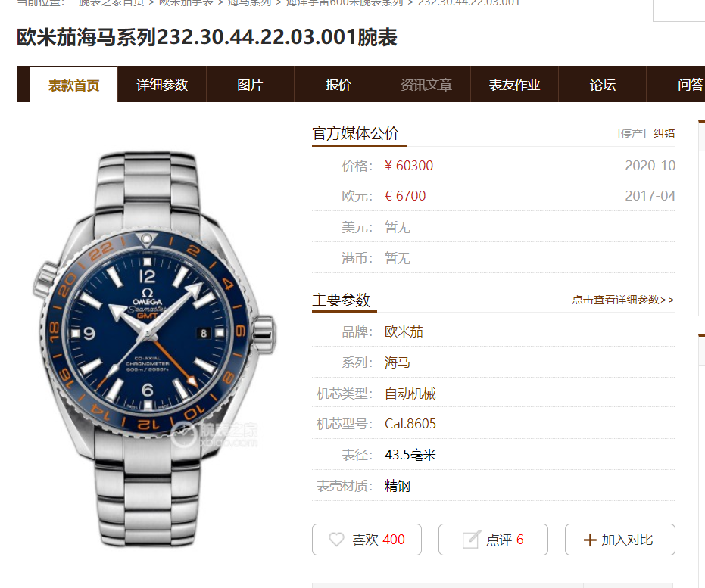Open the 论坛 tab
The width and height of the screenshot is (705, 588).
coord(603,85)
